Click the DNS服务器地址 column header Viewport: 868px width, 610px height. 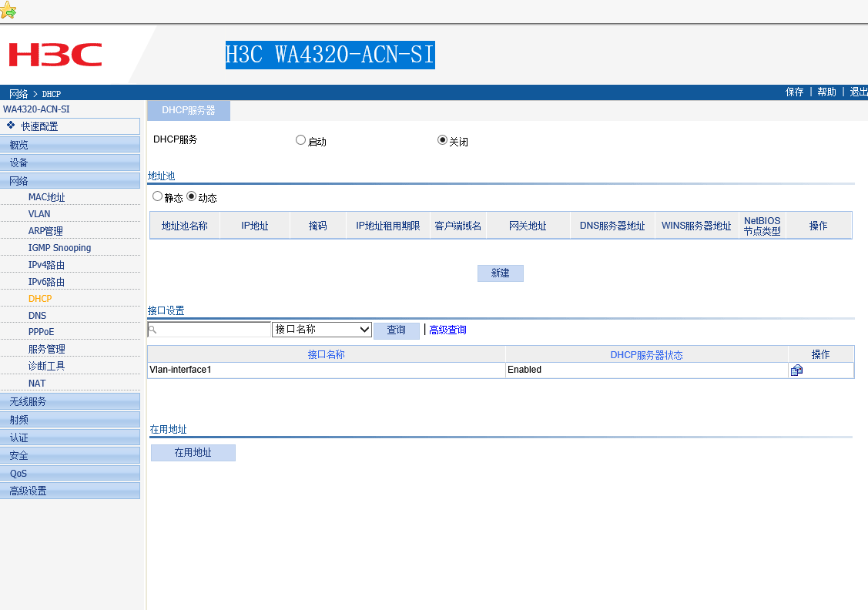pyautogui.click(x=612, y=226)
